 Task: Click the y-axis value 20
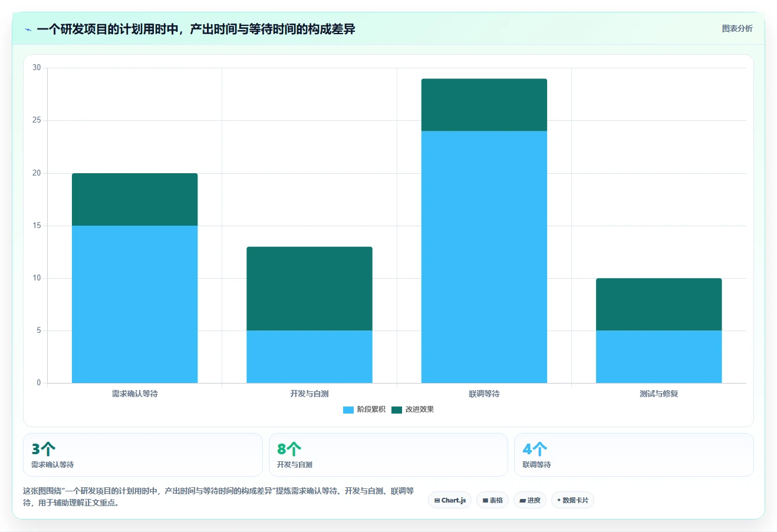(37, 173)
